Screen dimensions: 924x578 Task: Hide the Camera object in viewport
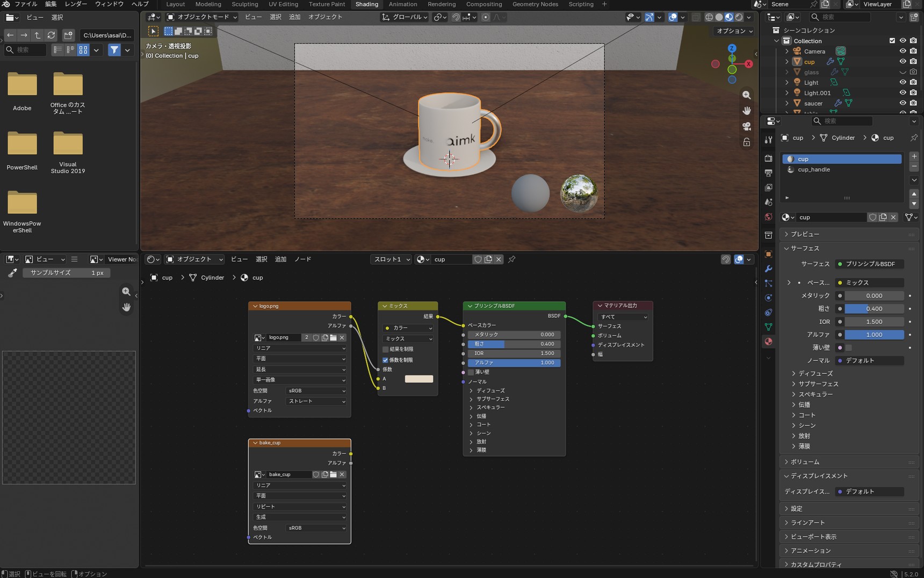pyautogui.click(x=903, y=52)
